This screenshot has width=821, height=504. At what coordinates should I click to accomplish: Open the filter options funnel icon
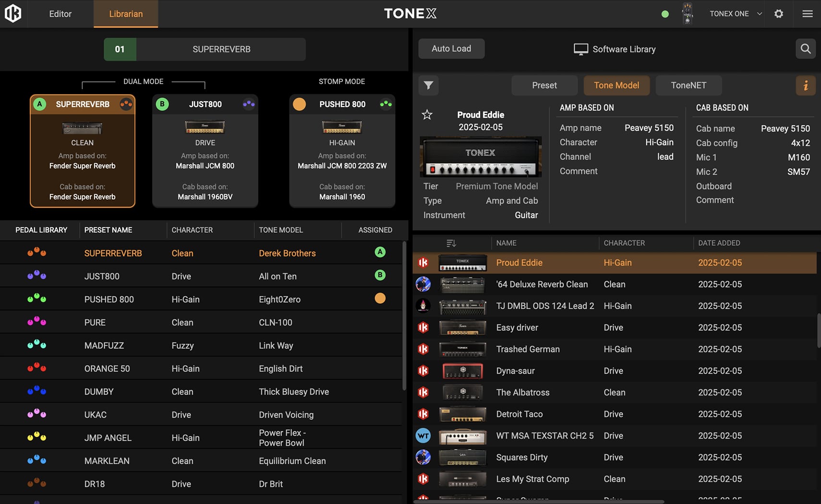[429, 85]
